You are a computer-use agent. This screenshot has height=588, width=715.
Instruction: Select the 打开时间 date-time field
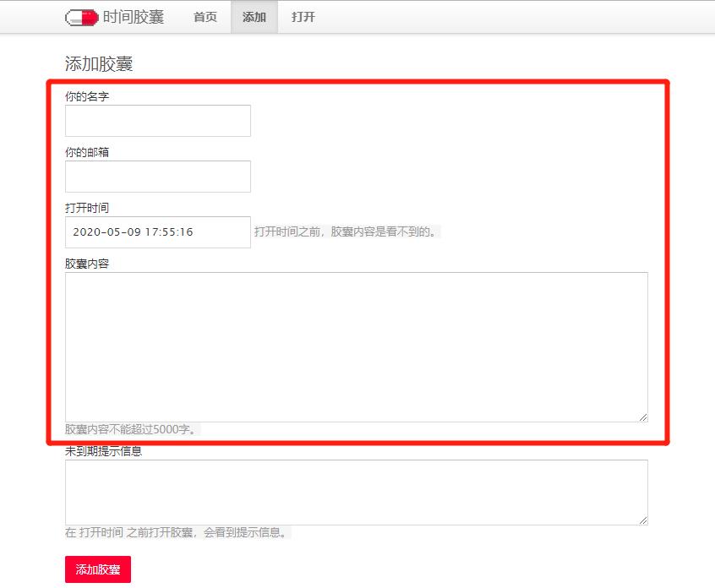pyautogui.click(x=157, y=231)
